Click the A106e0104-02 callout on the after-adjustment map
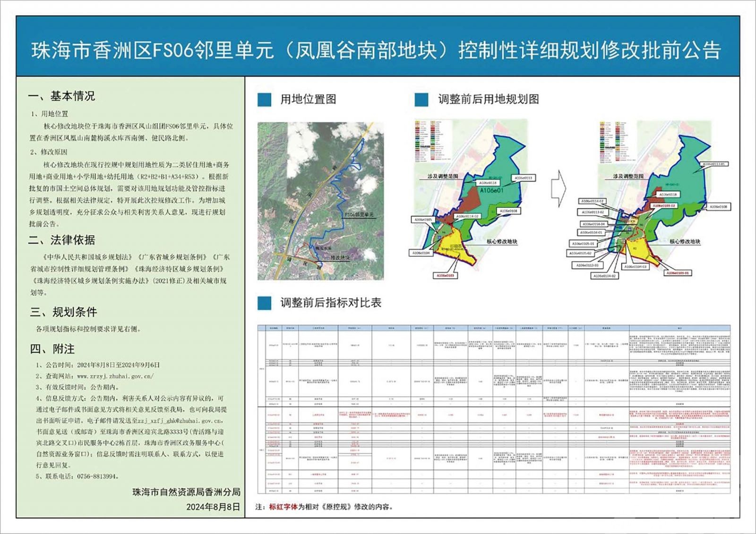Image resolution: width=756 pixels, height=534 pixels. tap(605, 276)
